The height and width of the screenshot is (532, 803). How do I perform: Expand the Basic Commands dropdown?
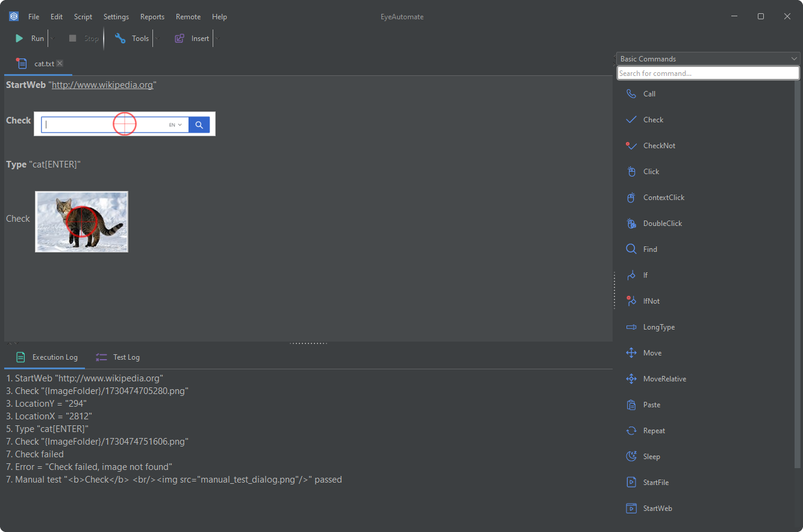pyautogui.click(x=794, y=59)
